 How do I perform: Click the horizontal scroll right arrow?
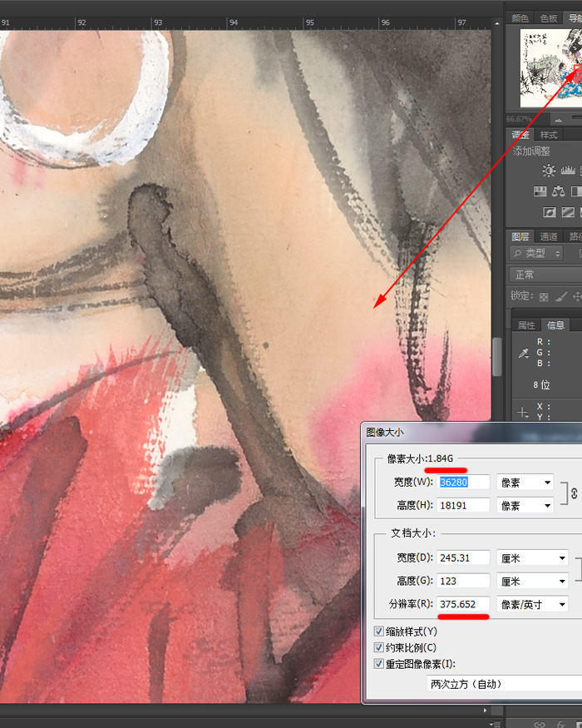485,711
